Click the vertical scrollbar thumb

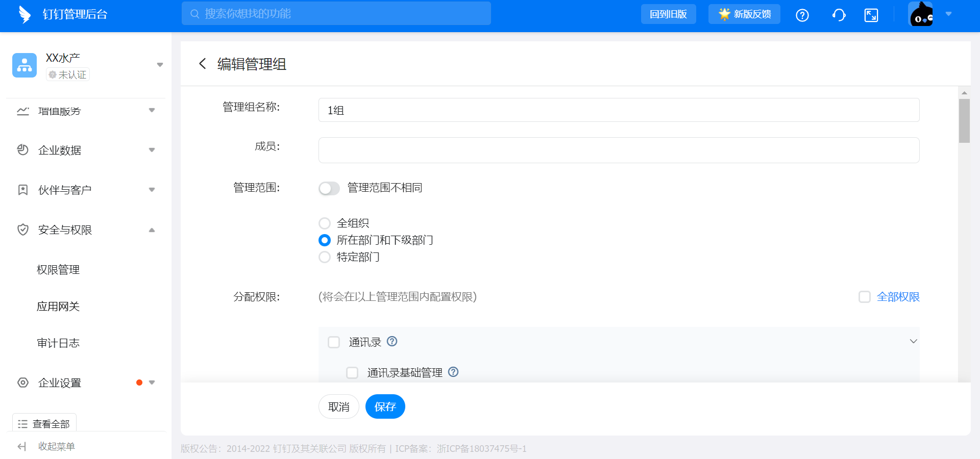pyautogui.click(x=964, y=121)
